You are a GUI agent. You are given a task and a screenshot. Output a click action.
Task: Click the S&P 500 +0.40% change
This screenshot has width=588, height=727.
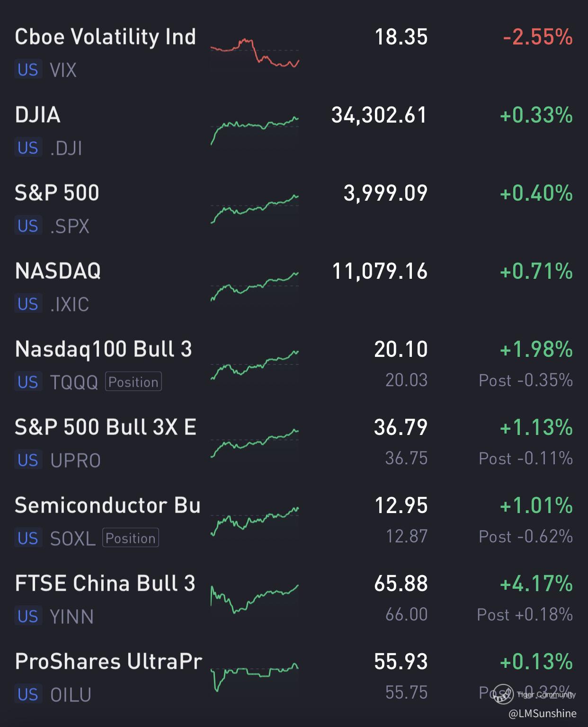[536, 193]
